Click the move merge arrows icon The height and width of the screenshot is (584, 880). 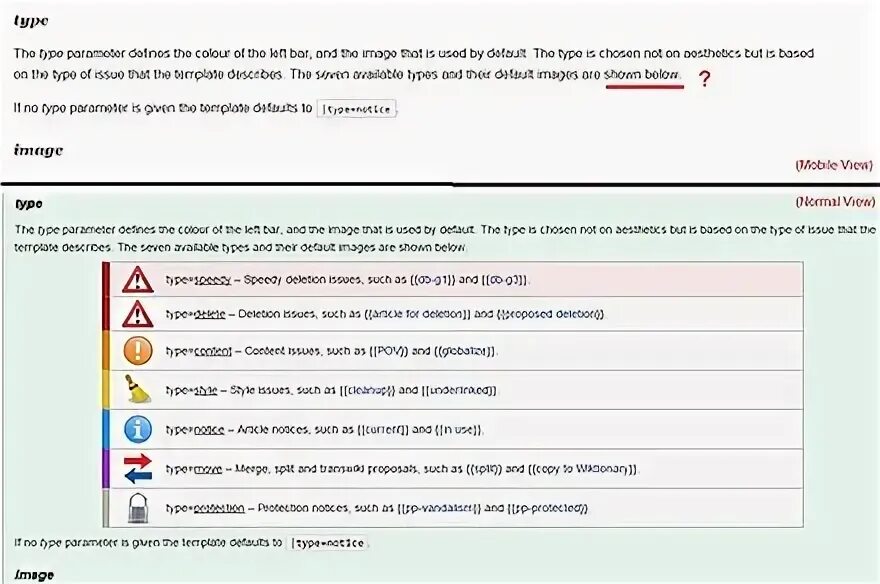(x=138, y=468)
